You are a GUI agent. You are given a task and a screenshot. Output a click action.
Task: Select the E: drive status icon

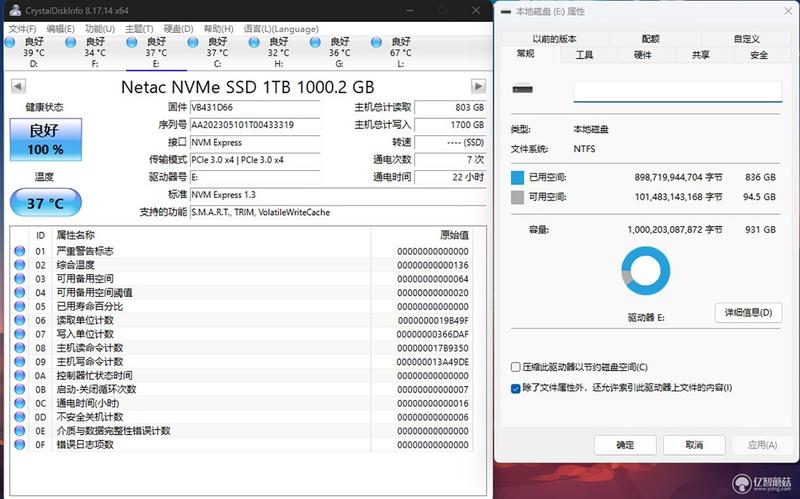[132, 42]
